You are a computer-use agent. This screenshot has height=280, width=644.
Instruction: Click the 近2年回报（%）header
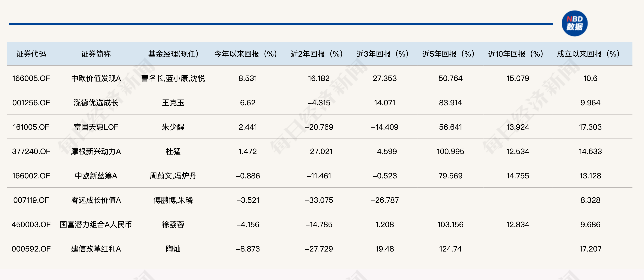click(x=317, y=54)
